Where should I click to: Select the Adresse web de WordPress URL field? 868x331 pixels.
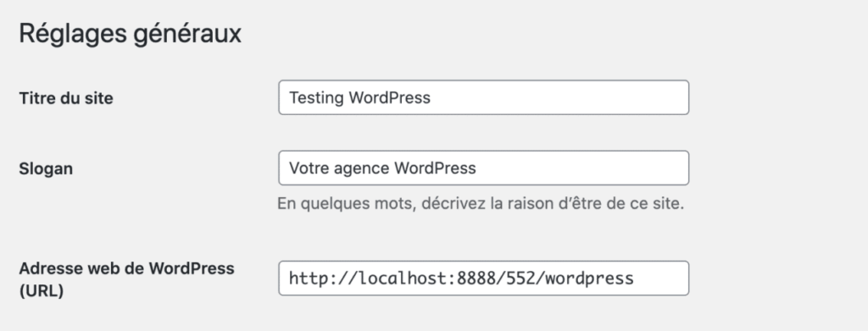click(x=483, y=279)
